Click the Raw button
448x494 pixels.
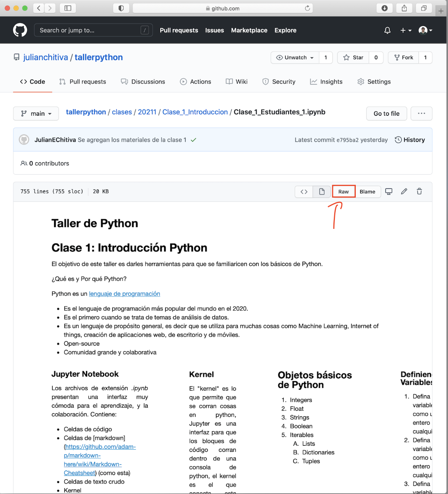click(x=343, y=191)
